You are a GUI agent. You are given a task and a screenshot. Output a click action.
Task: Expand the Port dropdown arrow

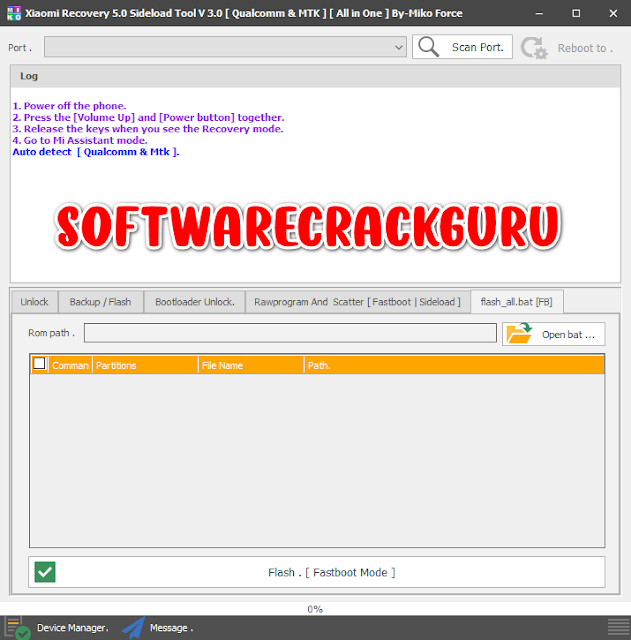399,47
